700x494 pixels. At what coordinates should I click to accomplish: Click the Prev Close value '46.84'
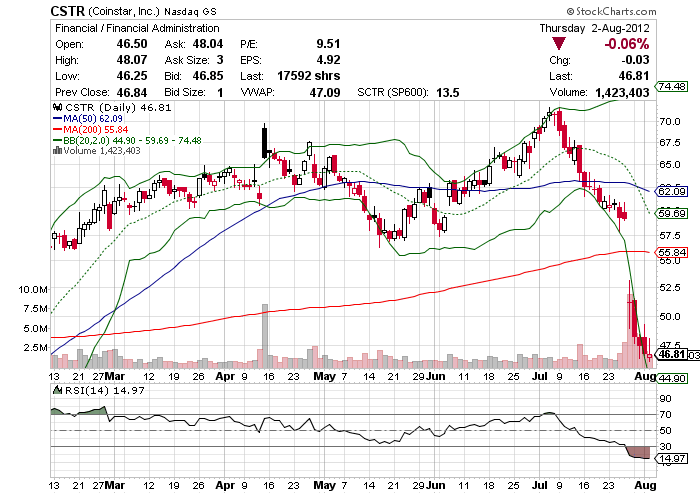tap(132, 92)
